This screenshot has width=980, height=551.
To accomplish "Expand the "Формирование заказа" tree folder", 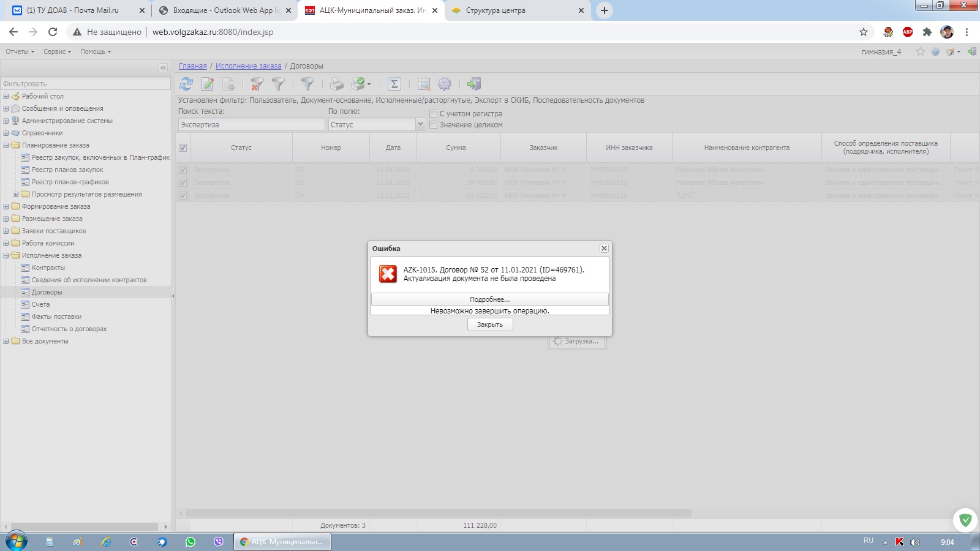I will (6, 206).
